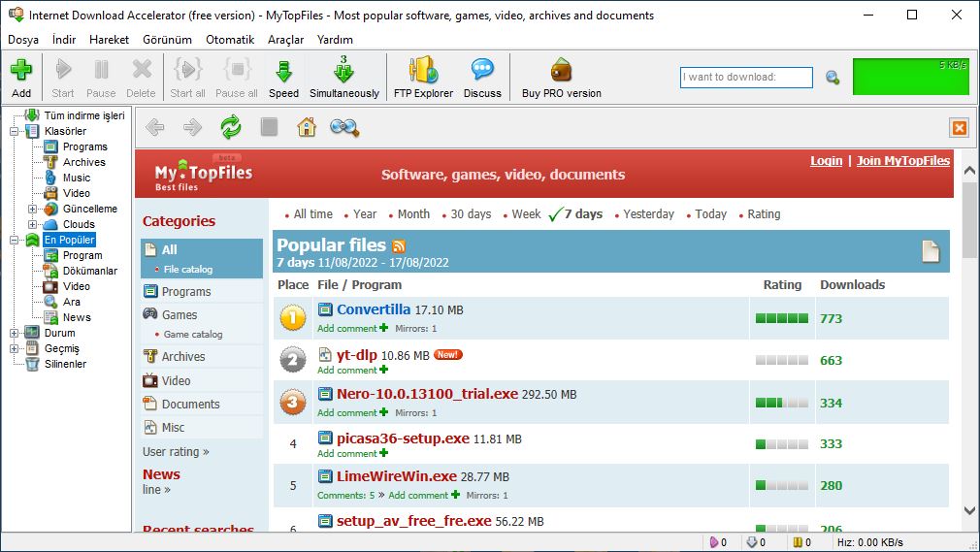Collapse the Klasörler tree node

click(14, 131)
